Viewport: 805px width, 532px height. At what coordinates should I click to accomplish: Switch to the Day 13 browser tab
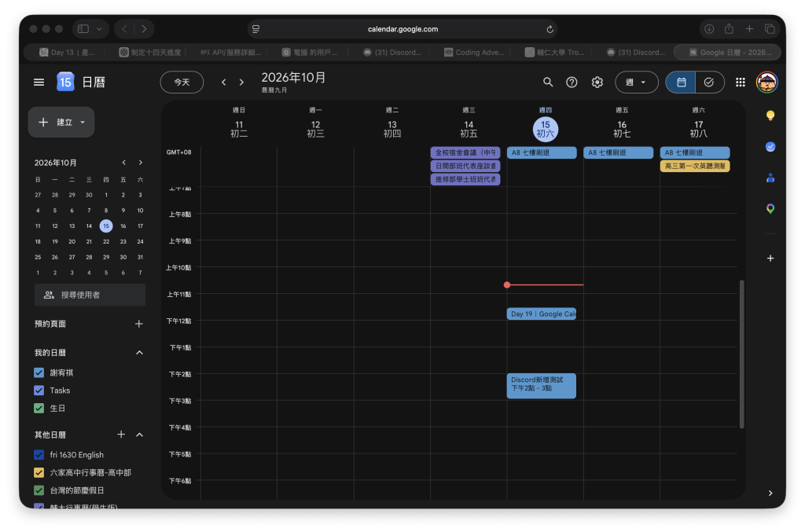tap(67, 53)
